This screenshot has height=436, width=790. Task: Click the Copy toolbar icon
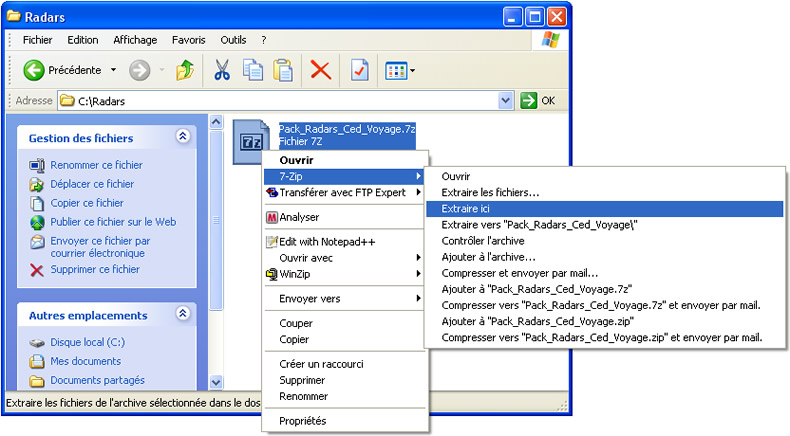coord(253,70)
